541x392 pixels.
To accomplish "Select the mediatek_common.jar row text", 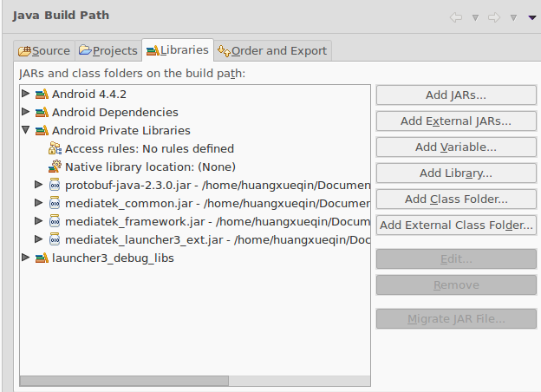I will coord(218,204).
